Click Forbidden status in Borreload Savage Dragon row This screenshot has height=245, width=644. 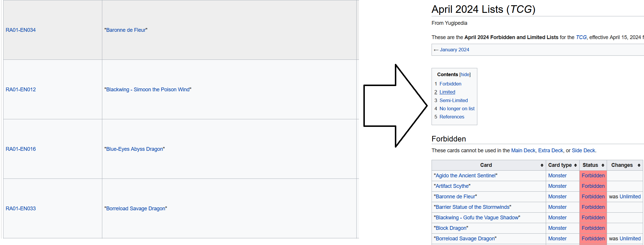tap(593, 239)
